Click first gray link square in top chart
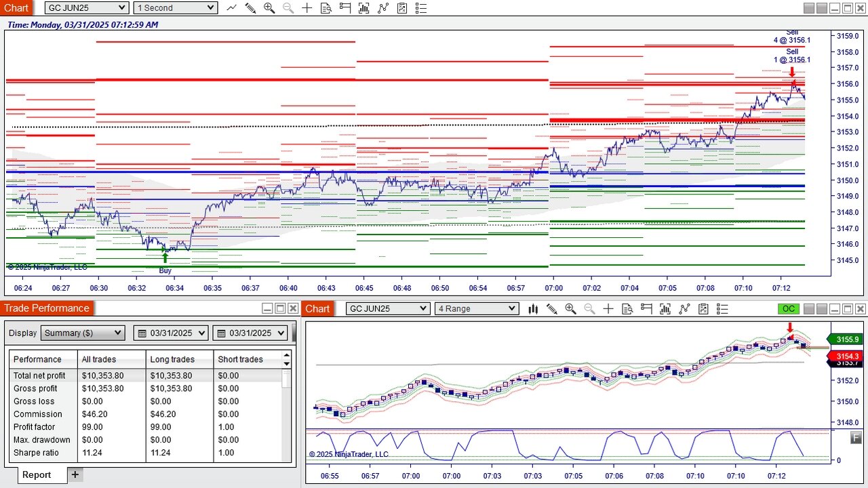The image size is (868, 488). click(x=808, y=8)
